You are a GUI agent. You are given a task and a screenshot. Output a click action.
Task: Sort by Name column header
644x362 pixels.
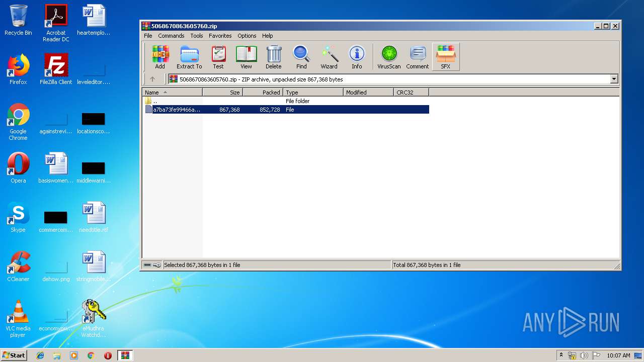coord(173,93)
